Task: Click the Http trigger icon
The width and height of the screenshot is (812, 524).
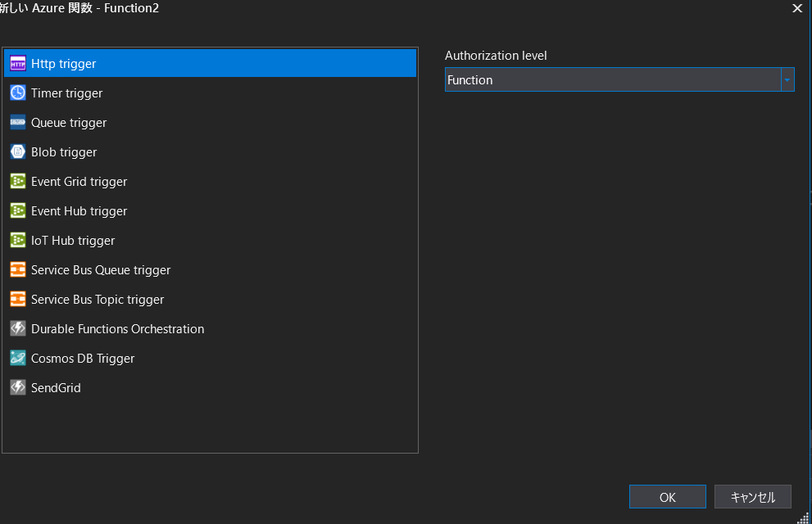Action: (x=17, y=64)
